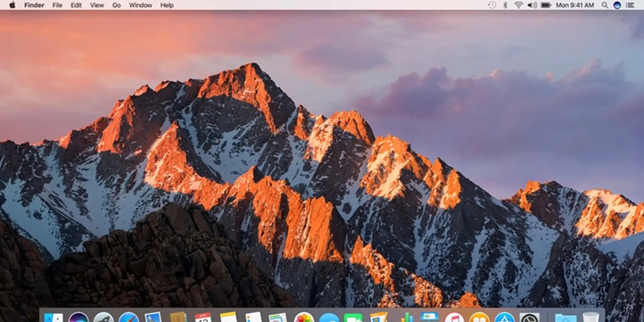Click the battery status icon
This screenshot has height=322, width=644.
tap(546, 5)
